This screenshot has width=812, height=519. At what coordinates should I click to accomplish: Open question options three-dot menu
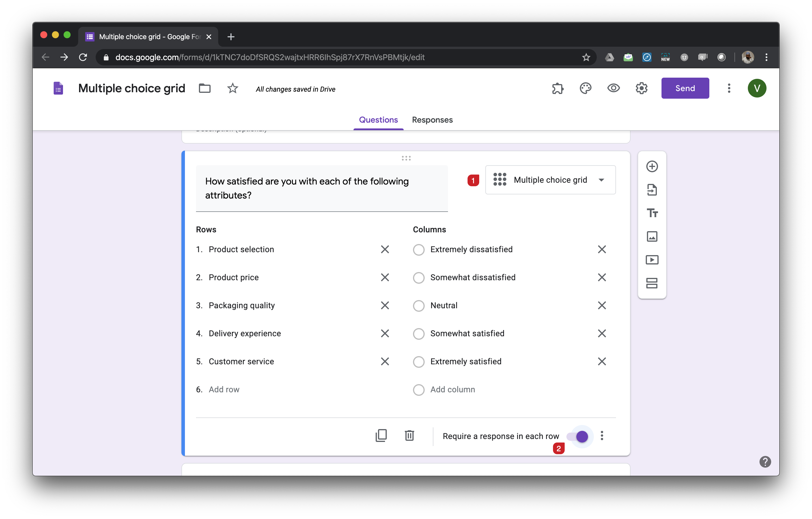(x=602, y=436)
